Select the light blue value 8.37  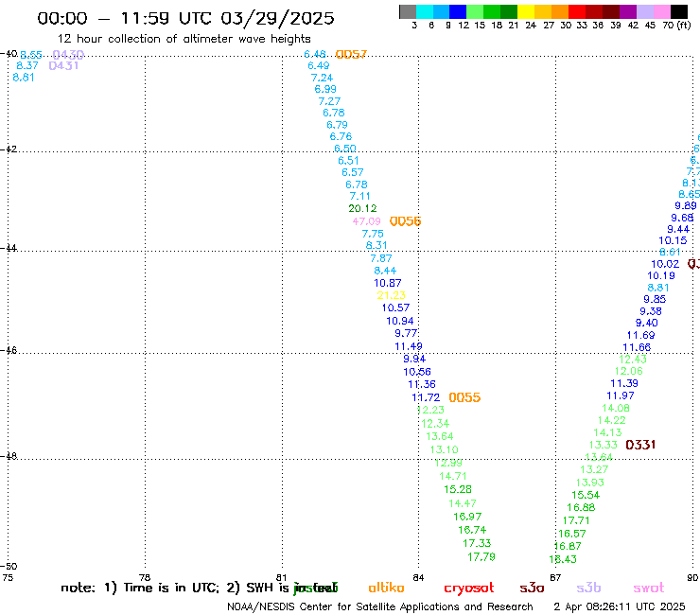point(27,65)
